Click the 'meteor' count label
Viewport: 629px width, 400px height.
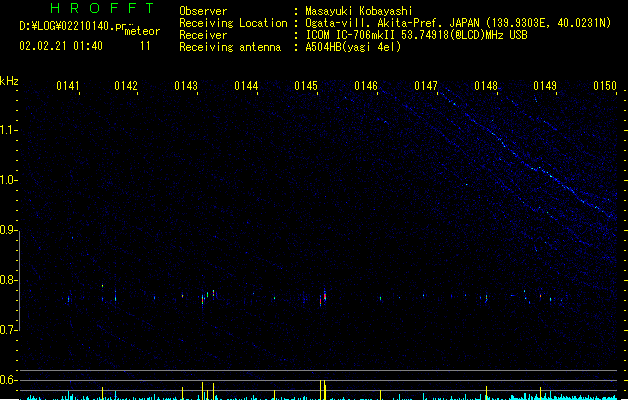[x=142, y=31]
